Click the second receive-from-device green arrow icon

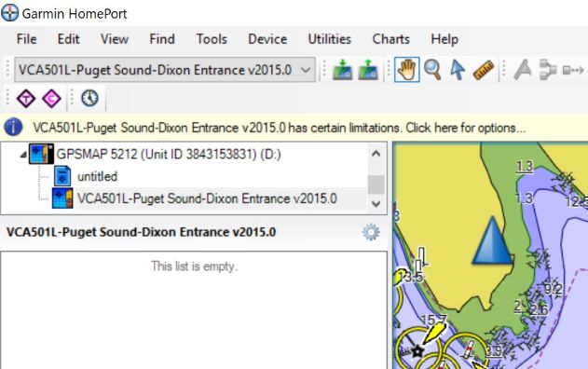point(368,70)
